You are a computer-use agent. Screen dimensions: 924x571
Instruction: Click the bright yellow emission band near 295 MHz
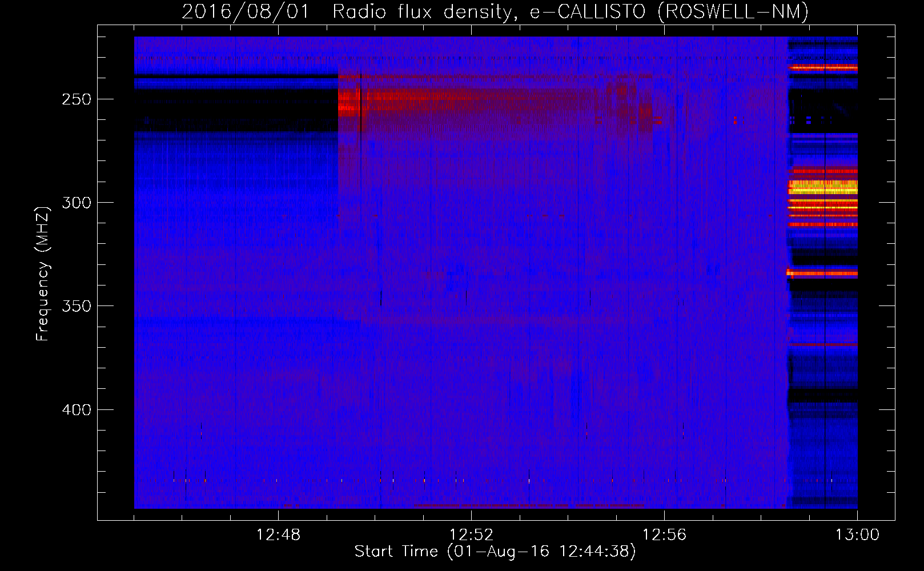pyautogui.click(x=823, y=187)
